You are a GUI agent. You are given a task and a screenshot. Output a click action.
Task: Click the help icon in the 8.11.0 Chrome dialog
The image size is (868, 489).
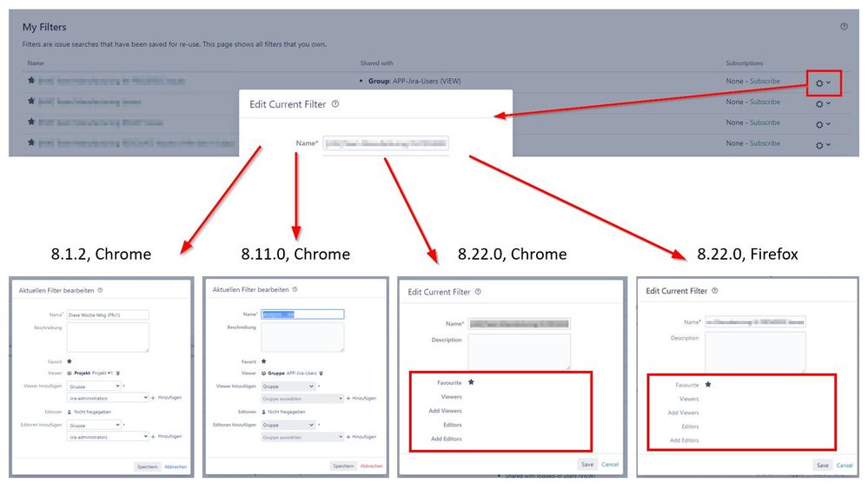point(295,289)
